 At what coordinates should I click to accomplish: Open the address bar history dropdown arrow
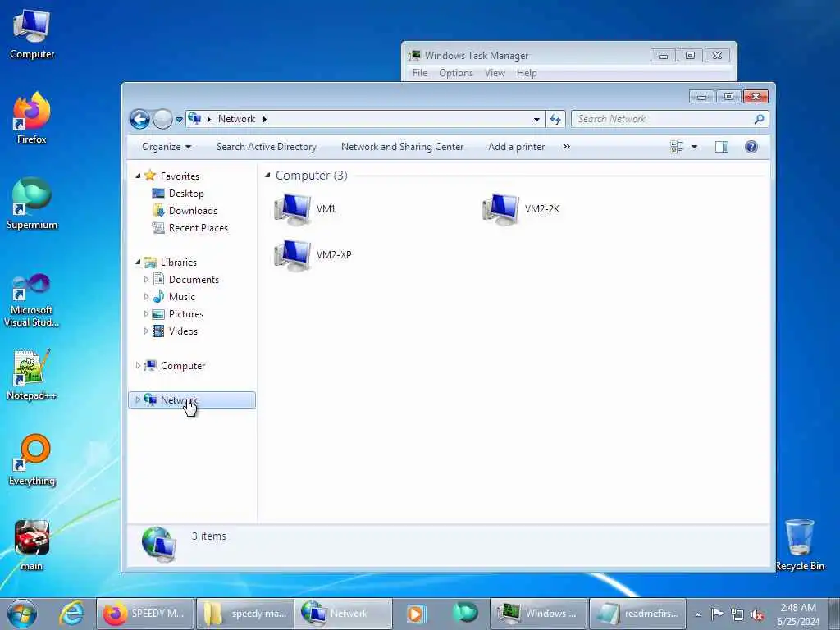click(x=536, y=120)
